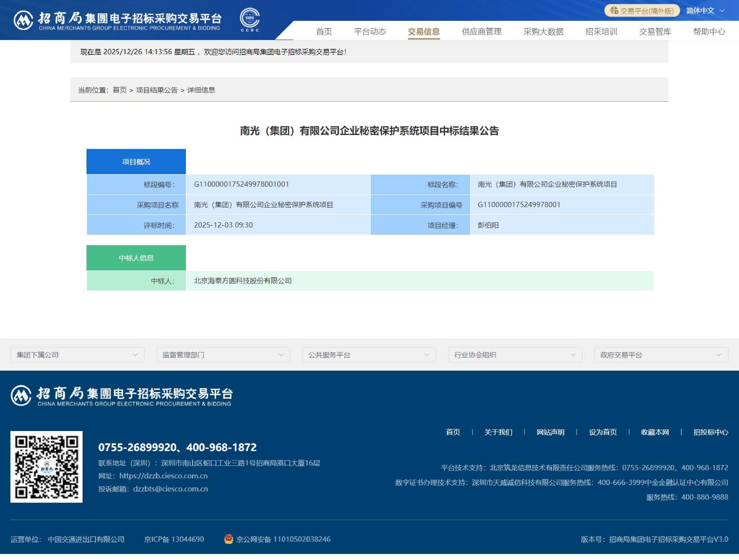Open the 关于我们 footer link
This screenshot has height=560, width=739.
[498, 432]
